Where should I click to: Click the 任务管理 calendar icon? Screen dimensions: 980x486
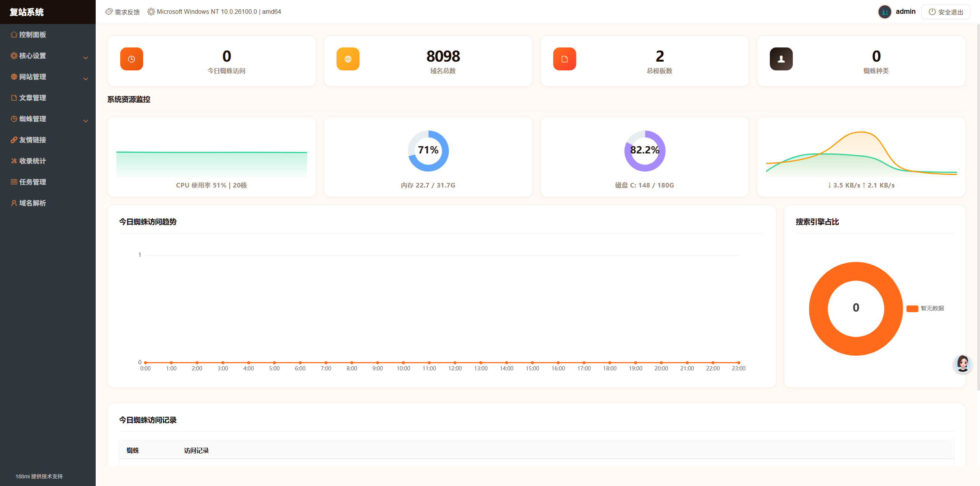click(14, 182)
